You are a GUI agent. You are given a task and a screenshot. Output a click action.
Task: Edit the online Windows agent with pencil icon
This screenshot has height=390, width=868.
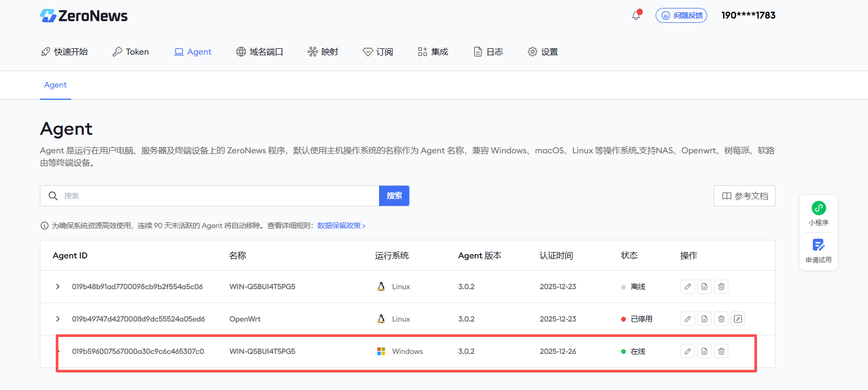click(x=687, y=351)
